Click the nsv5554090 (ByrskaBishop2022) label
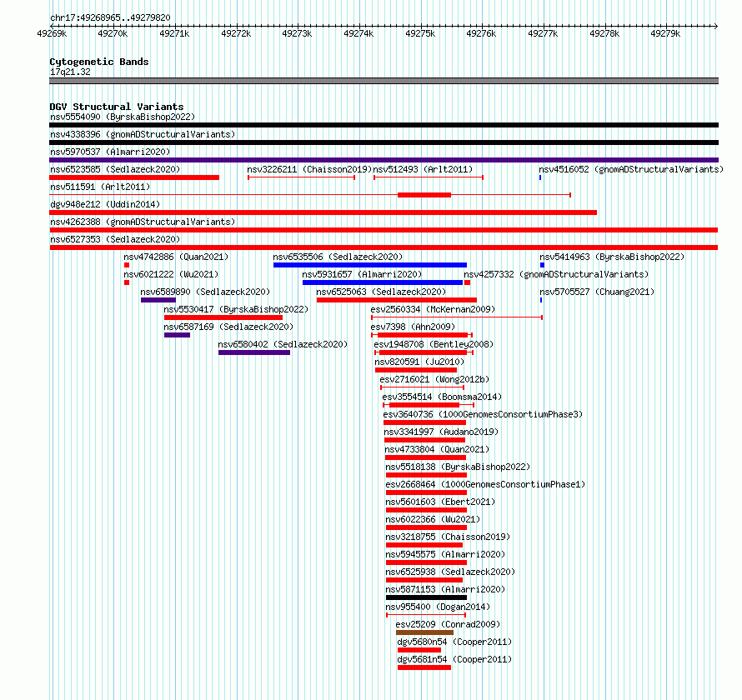This screenshot has height=700, width=742. (x=123, y=117)
